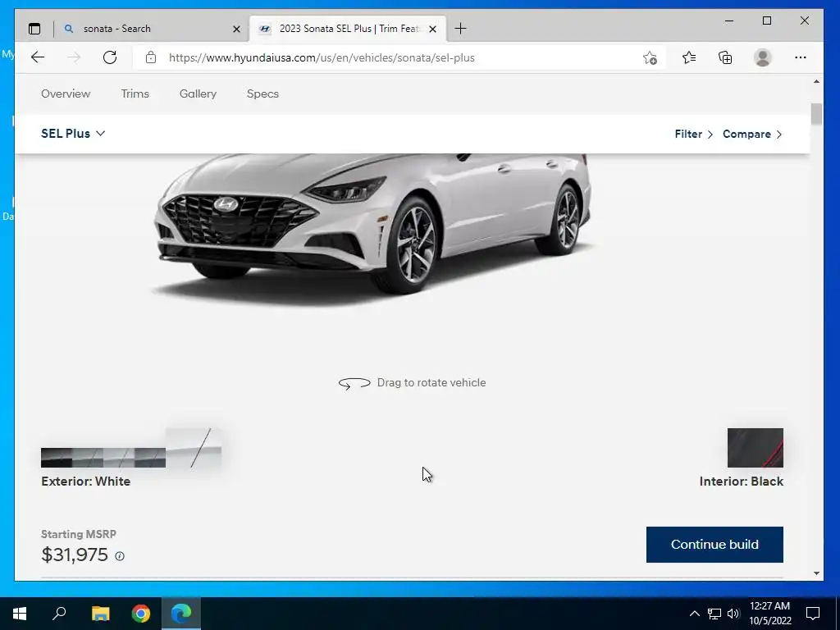This screenshot has height=630, width=840.
Task: Open the Filter option
Action: 694,134
